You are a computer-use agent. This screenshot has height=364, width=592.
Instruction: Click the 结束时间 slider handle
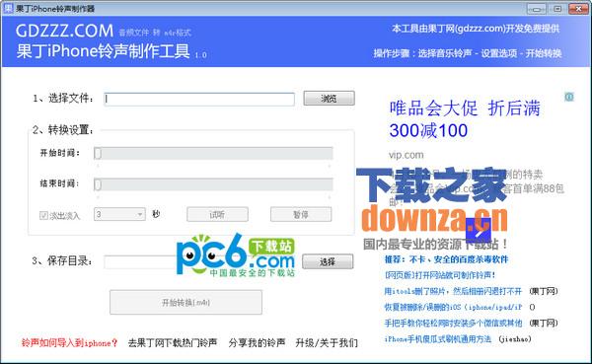tap(98, 184)
